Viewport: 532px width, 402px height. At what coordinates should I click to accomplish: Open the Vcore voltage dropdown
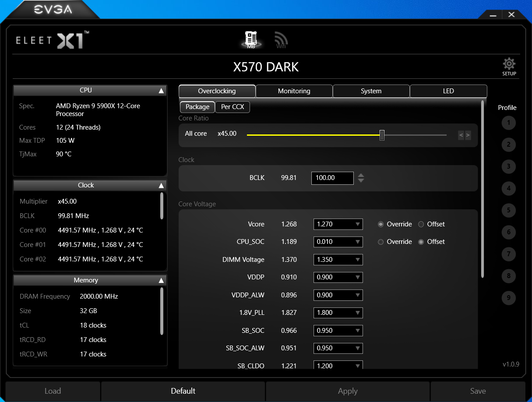click(338, 224)
